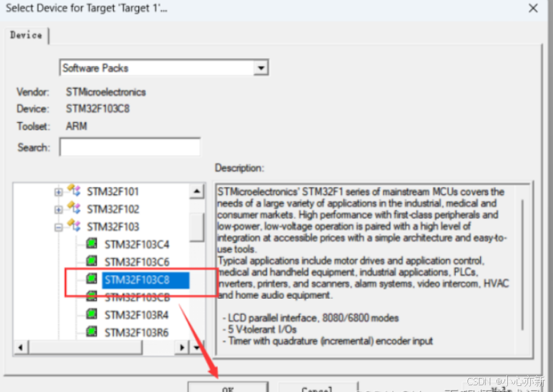Click the OK button

point(228,388)
